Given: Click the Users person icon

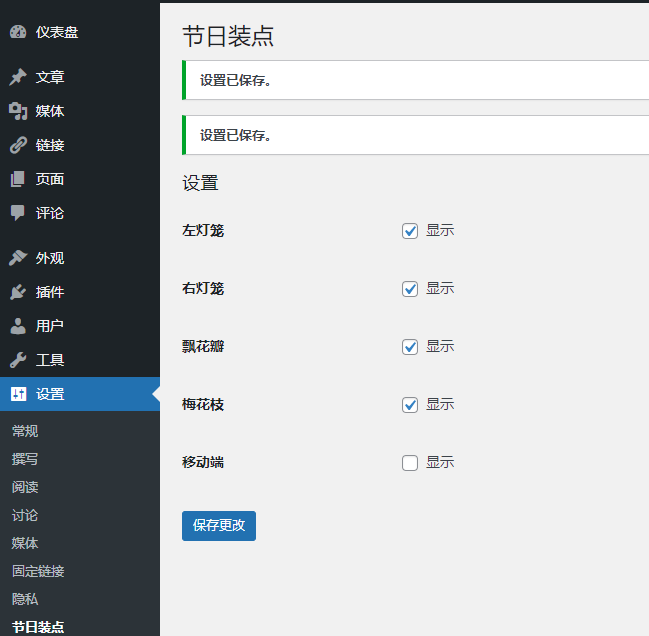Looking at the screenshot, I should coord(18,326).
